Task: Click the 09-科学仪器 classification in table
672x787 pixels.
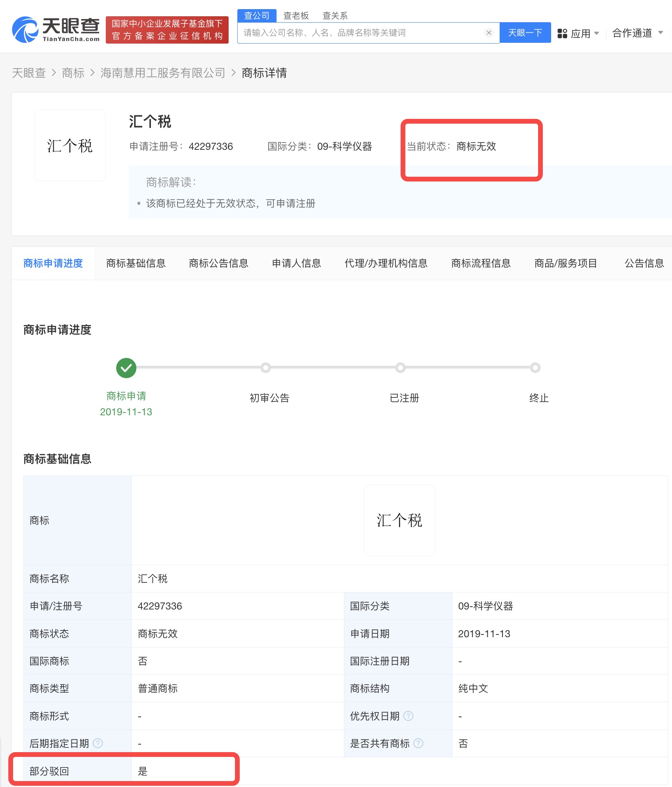Action: (x=486, y=606)
